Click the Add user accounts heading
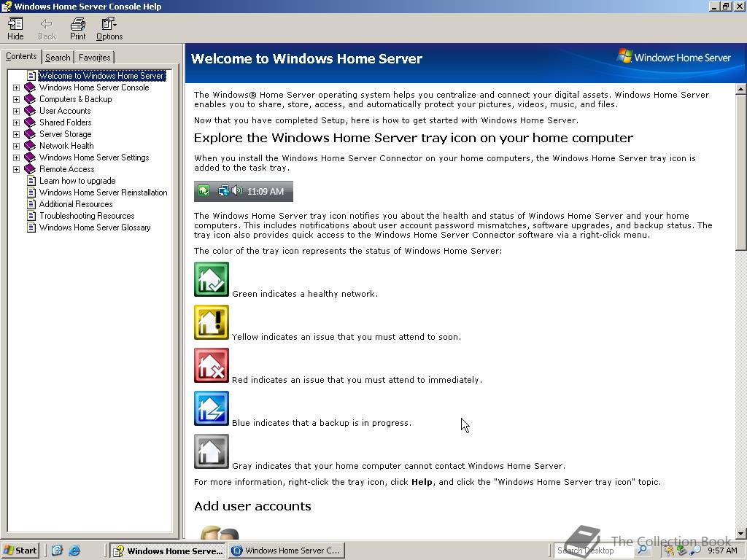Viewport: 747px width, 560px height. click(252, 506)
